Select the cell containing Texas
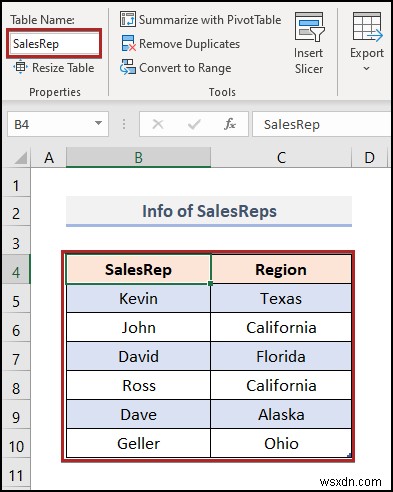 tap(281, 298)
